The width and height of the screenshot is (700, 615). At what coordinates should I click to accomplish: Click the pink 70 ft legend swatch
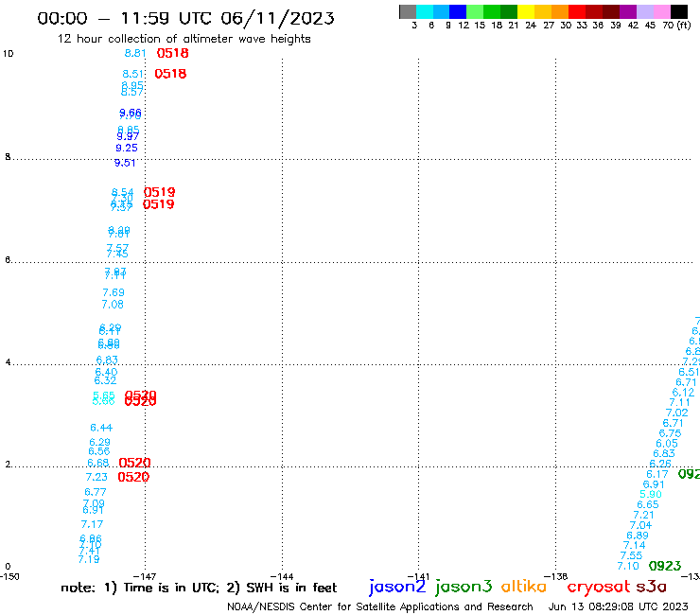tap(661, 11)
